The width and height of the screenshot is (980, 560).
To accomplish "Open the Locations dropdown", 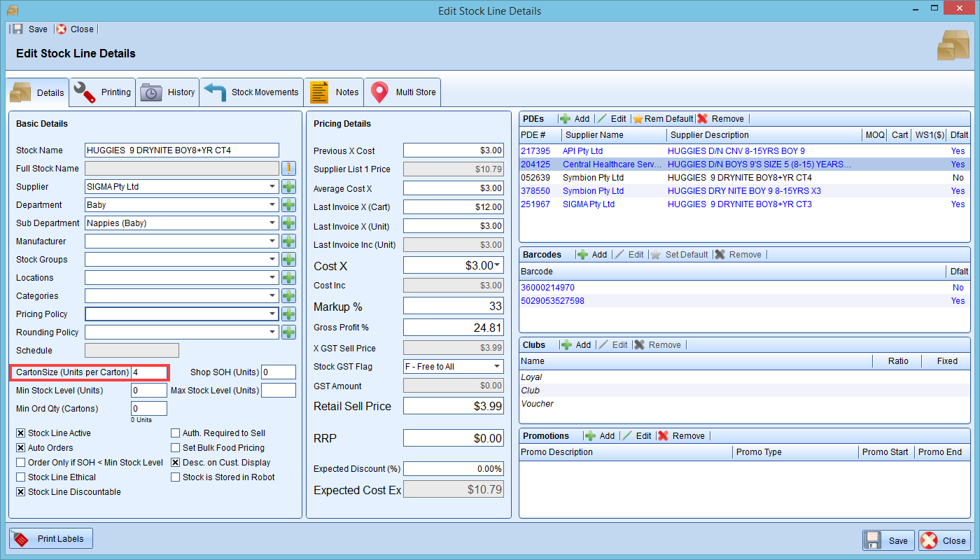I will pos(272,278).
